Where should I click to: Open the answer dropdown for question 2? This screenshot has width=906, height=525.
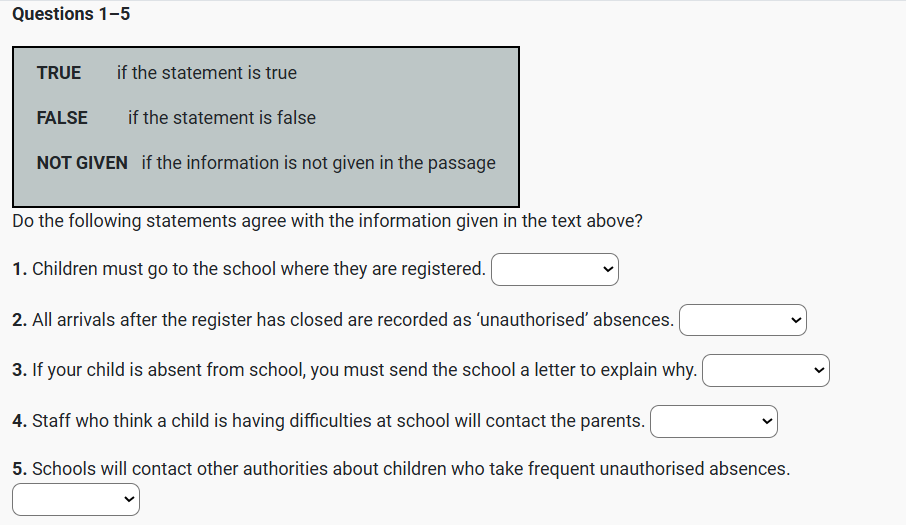coord(742,320)
